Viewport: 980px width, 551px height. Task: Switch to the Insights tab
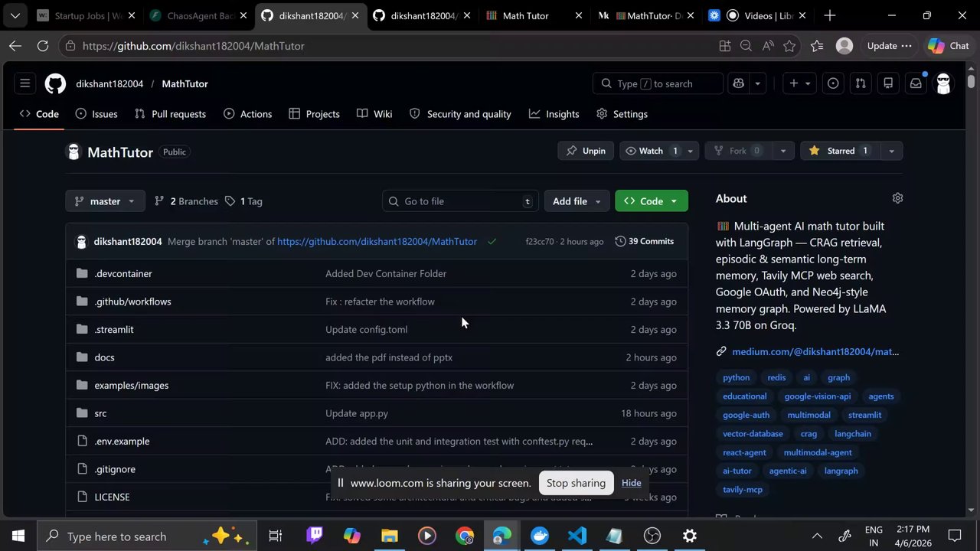tap(554, 114)
